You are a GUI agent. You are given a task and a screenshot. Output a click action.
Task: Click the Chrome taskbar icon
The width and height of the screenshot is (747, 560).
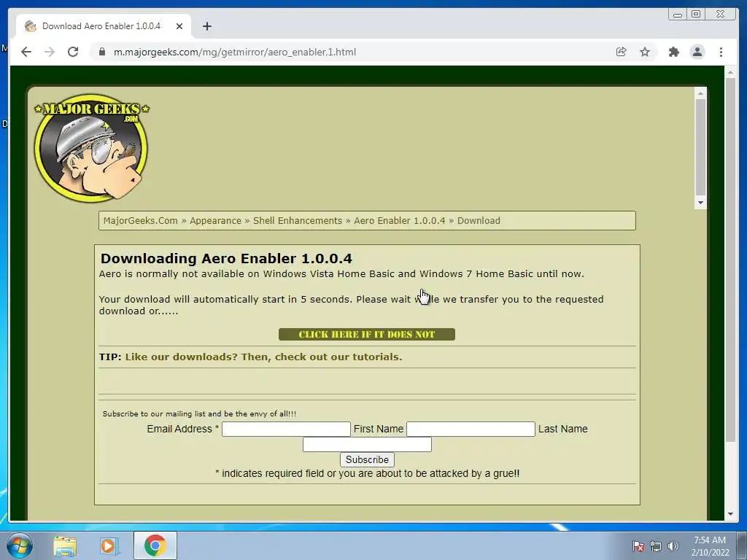(155, 545)
